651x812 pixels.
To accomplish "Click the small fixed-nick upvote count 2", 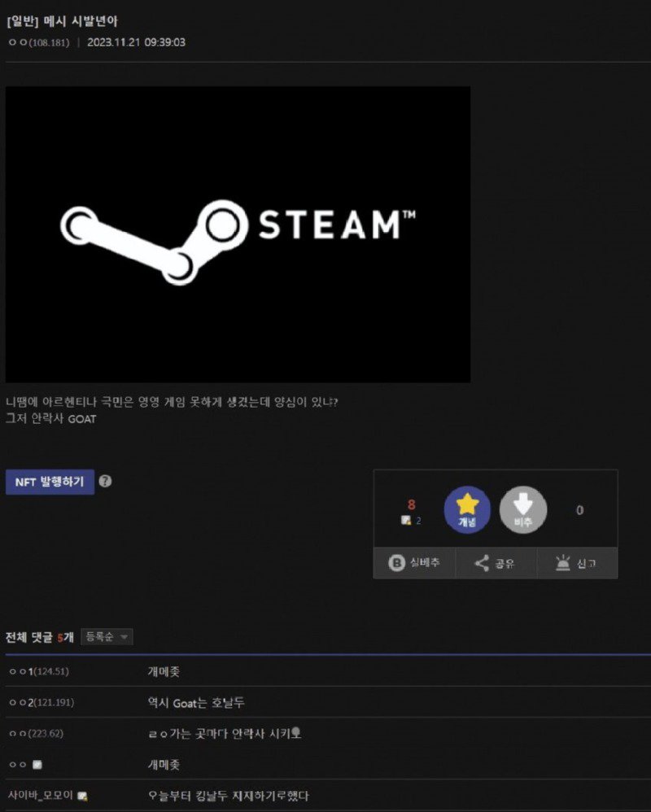I will click(418, 521).
